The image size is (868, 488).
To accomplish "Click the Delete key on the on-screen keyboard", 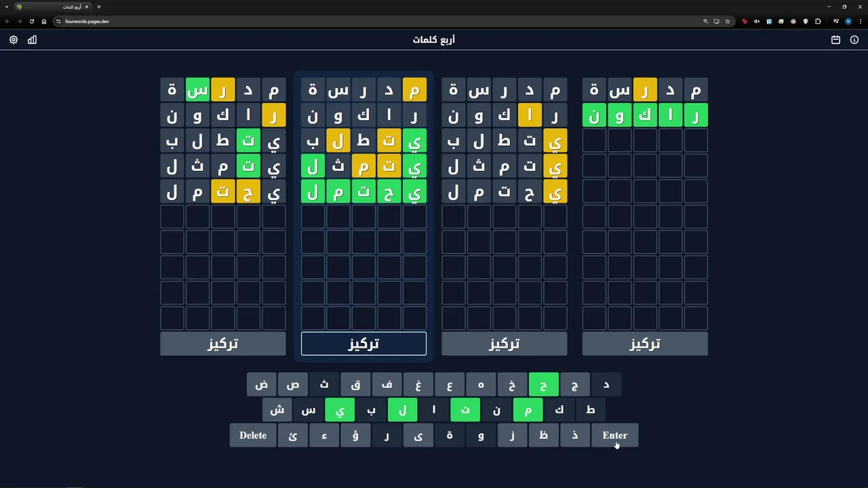I will tap(253, 435).
